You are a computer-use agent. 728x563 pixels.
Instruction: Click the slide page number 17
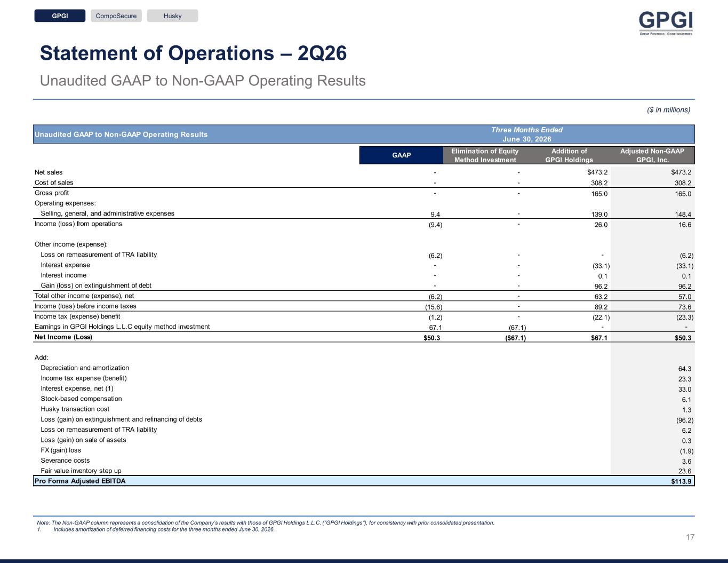point(690,537)
